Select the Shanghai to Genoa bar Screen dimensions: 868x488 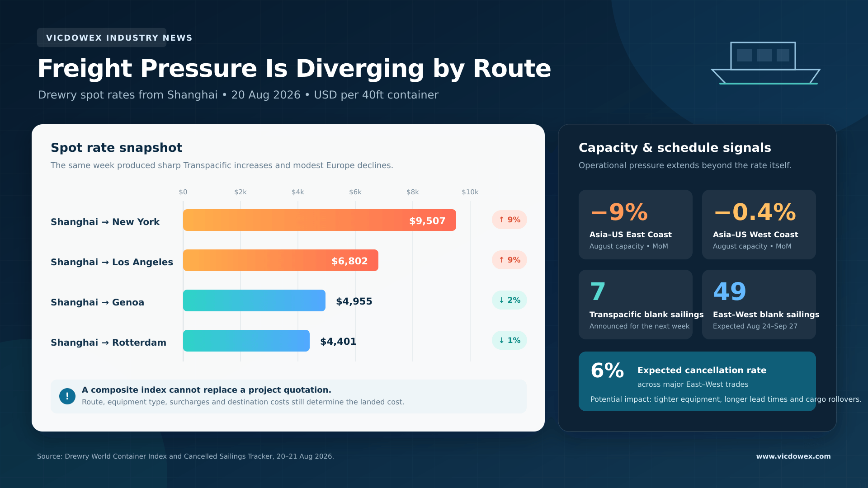pos(254,300)
